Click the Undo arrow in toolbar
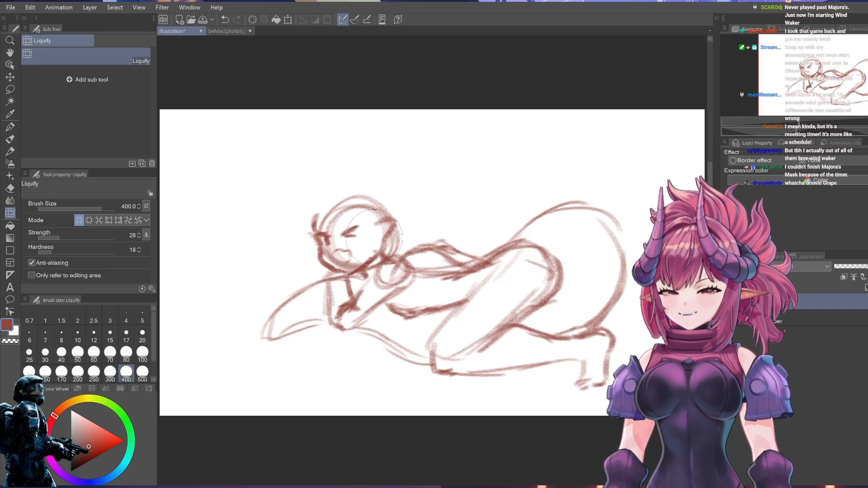The height and width of the screenshot is (488, 868). point(225,19)
